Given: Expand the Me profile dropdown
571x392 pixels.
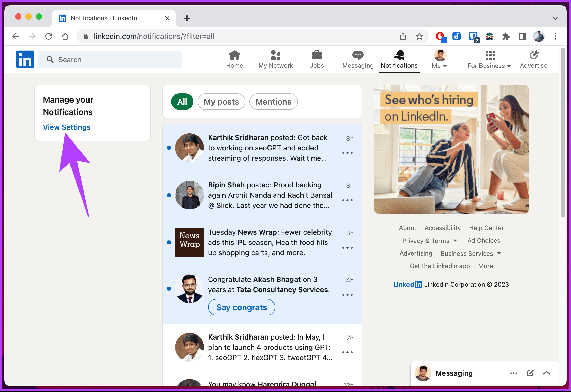Looking at the screenshot, I should [x=440, y=59].
